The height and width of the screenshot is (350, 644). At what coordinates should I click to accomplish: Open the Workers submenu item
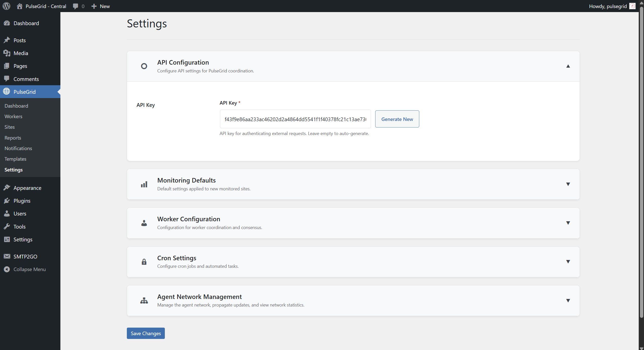click(x=13, y=116)
